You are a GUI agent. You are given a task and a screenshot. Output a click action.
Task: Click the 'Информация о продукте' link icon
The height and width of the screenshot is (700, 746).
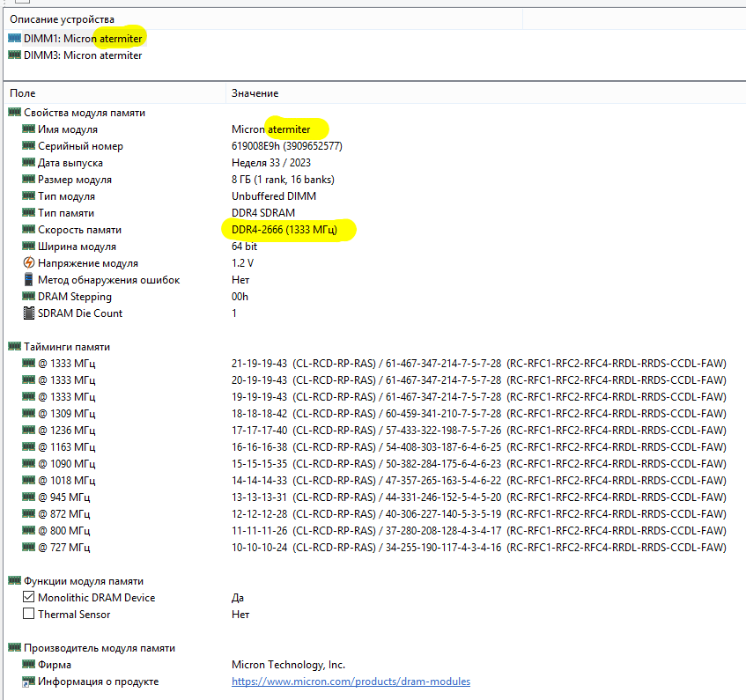pyautogui.click(x=28, y=682)
